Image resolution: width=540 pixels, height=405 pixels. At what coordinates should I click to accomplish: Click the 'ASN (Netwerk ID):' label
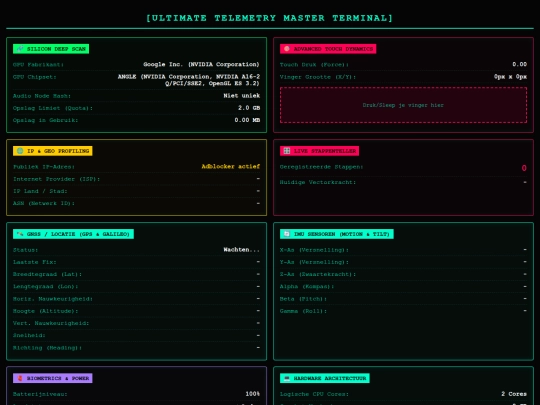(44, 203)
